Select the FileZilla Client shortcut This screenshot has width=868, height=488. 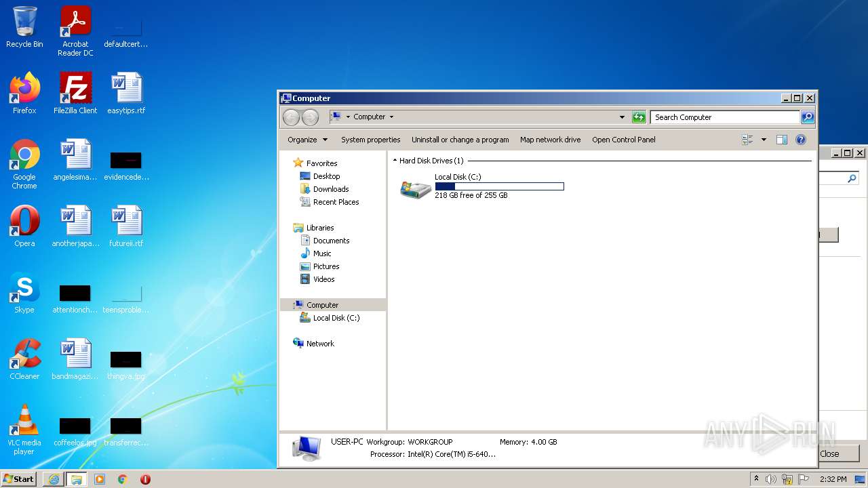(75, 93)
